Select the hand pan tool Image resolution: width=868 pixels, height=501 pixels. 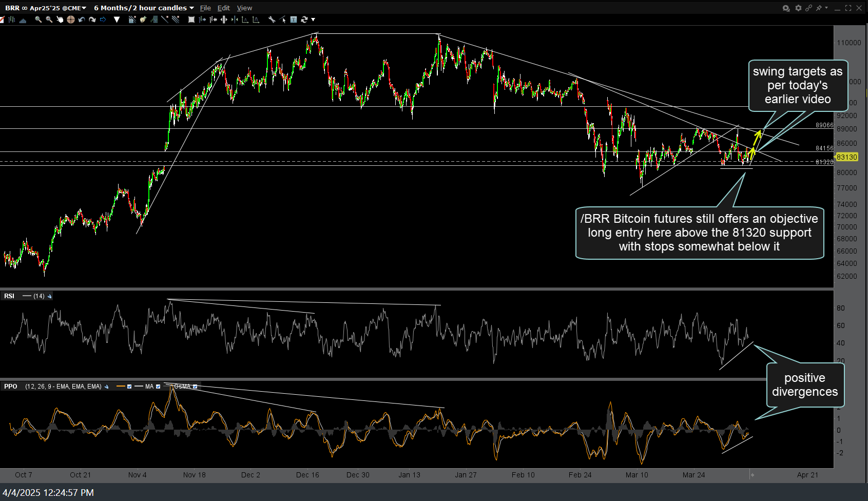(60, 20)
